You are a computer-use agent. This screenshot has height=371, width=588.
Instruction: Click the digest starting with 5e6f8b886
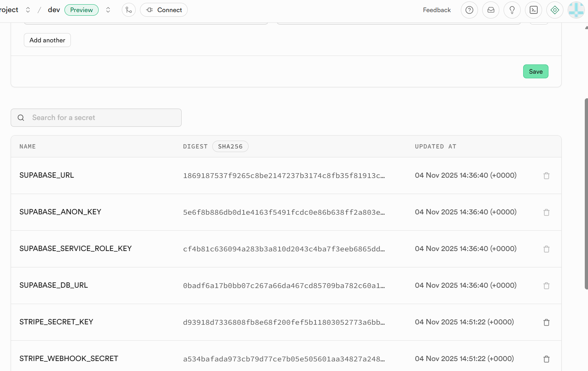284,212
